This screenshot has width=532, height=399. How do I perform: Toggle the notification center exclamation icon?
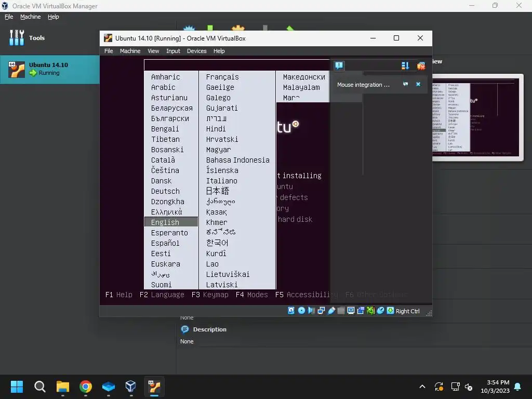point(339,65)
